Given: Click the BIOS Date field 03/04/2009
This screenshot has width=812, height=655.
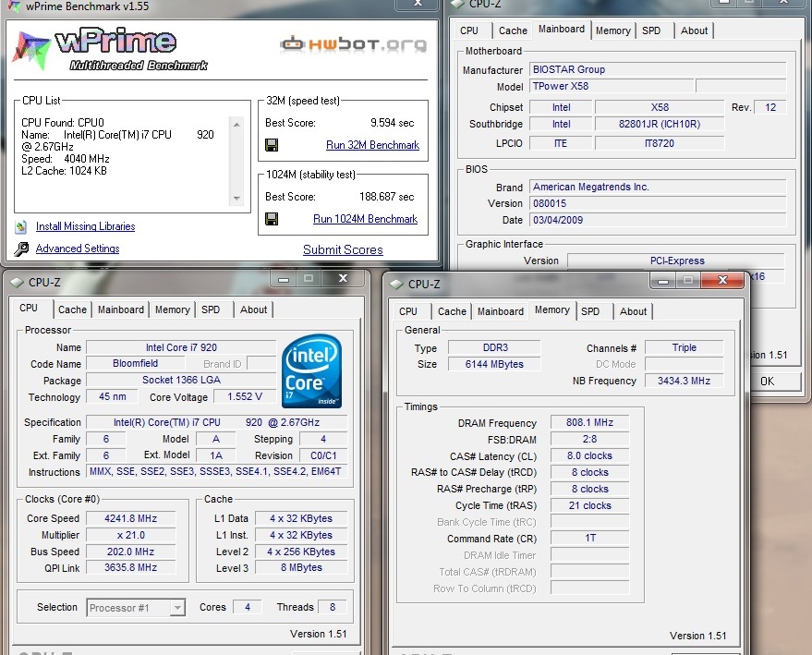Looking at the screenshot, I should 658,220.
